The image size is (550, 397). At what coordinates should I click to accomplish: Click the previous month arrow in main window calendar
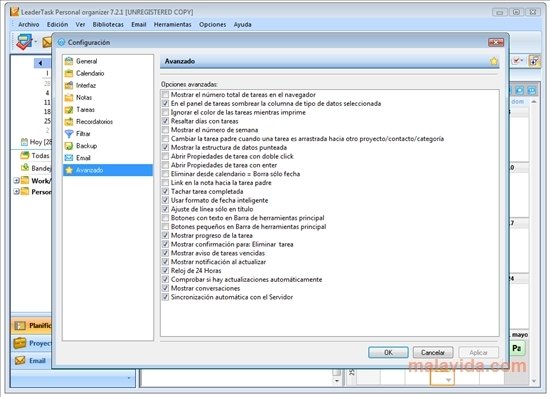pyautogui.click(x=40, y=63)
